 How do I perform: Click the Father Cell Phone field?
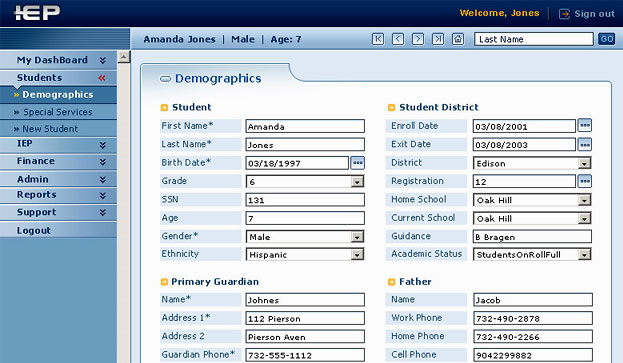point(533,355)
